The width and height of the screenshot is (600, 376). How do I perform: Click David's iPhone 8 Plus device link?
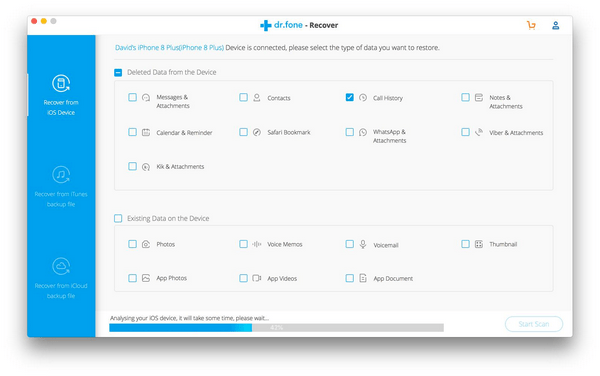(170, 48)
